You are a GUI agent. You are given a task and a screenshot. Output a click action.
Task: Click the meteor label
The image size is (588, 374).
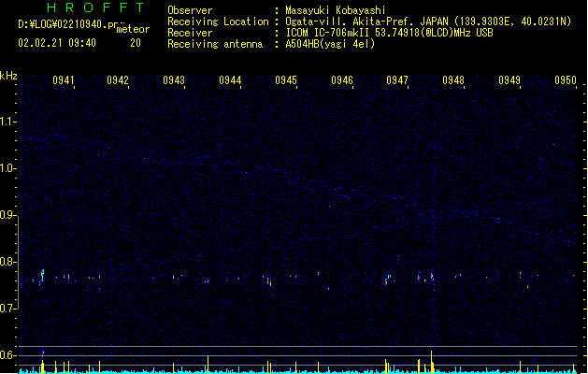click(x=133, y=29)
